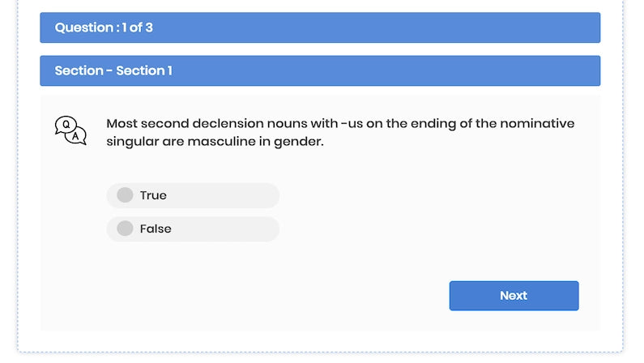The width and height of the screenshot is (644, 363).
Task: Click the word "nominative" in the question
Action: point(537,123)
